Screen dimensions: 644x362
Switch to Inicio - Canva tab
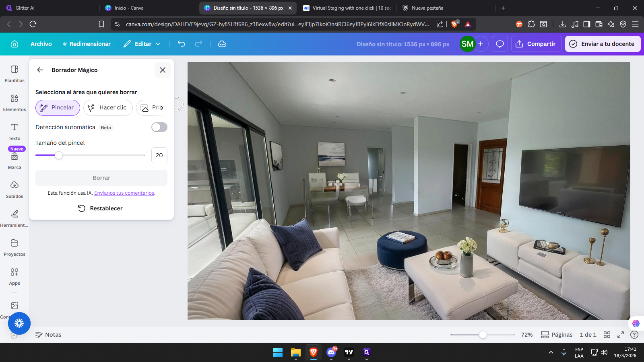(x=129, y=8)
